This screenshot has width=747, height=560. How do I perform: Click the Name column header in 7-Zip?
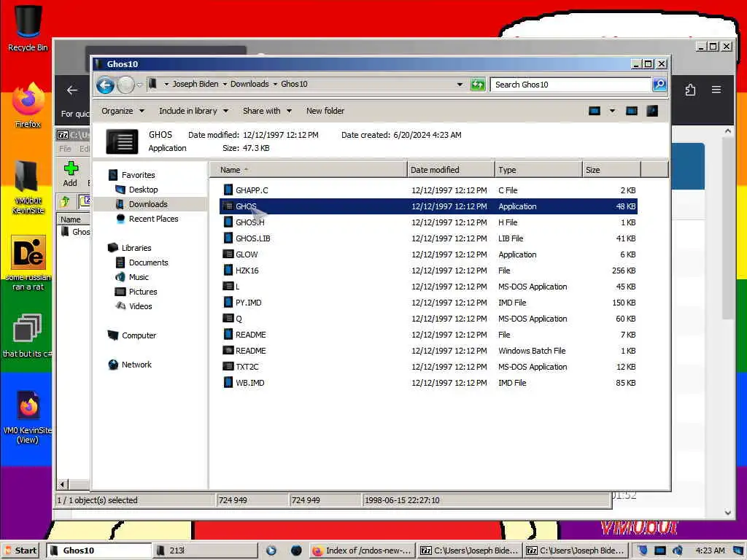(74, 219)
